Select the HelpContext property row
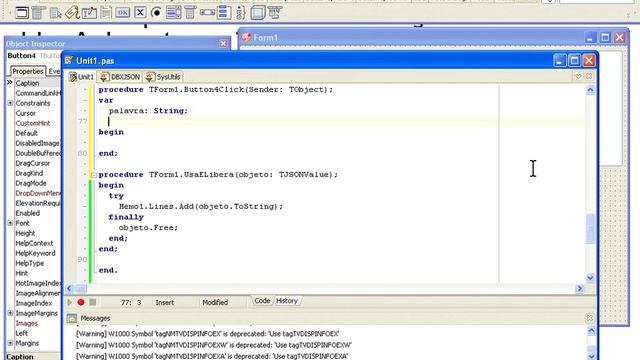 pos(37,243)
